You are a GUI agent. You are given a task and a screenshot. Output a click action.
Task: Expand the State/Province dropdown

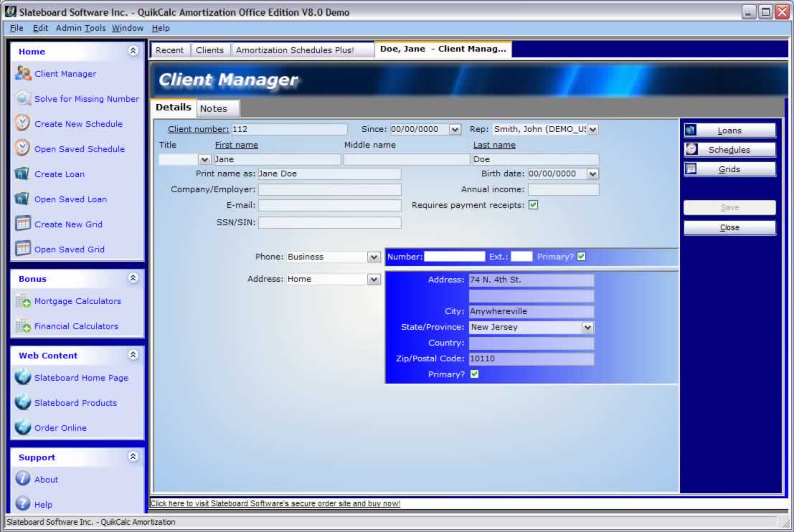tap(587, 328)
